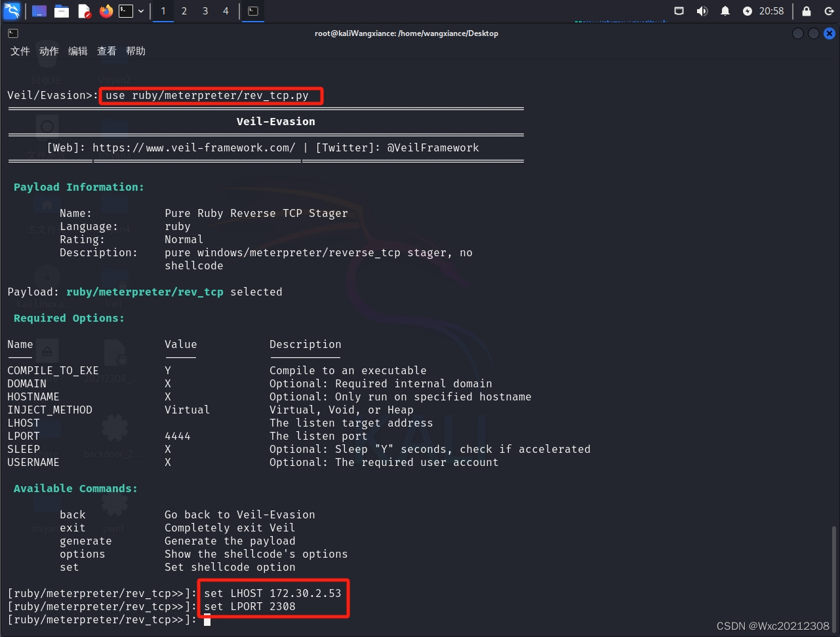Image resolution: width=840 pixels, height=637 pixels.
Task: Click the HOSTNAME option name
Action: pyautogui.click(x=33, y=397)
